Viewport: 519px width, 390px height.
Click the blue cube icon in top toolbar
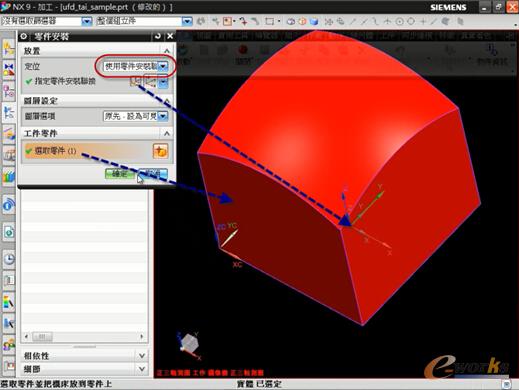point(314,21)
